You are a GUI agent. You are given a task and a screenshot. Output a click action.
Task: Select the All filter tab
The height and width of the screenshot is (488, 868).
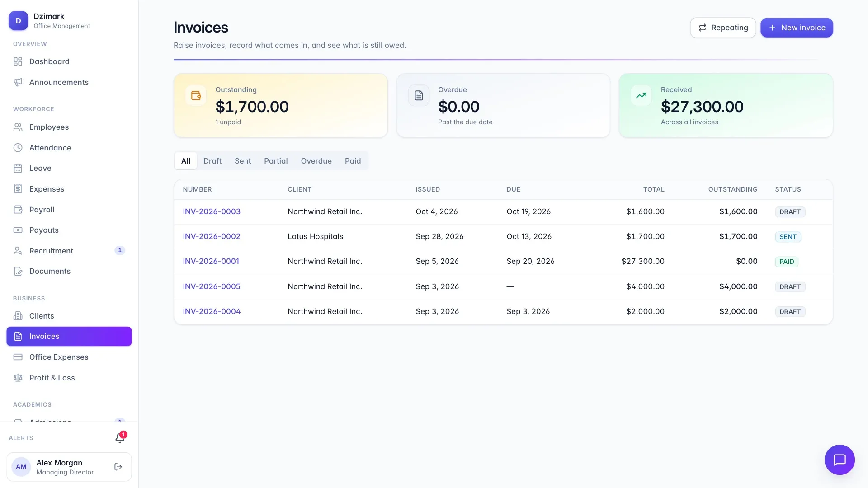tap(186, 161)
